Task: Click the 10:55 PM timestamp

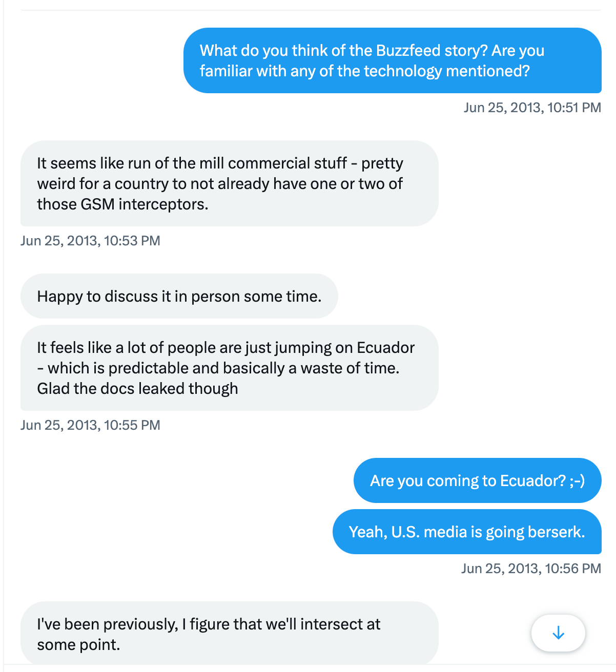Action: click(x=90, y=425)
